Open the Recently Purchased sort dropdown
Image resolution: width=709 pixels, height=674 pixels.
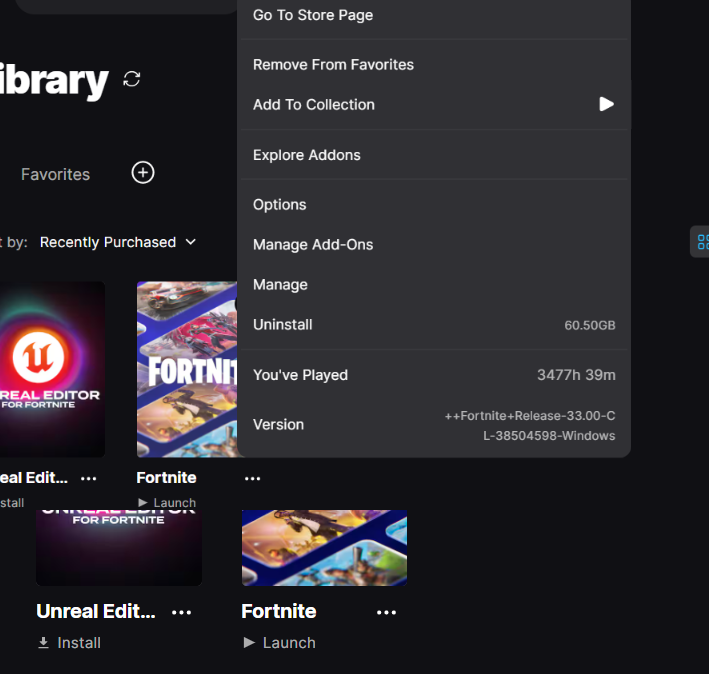(x=118, y=242)
